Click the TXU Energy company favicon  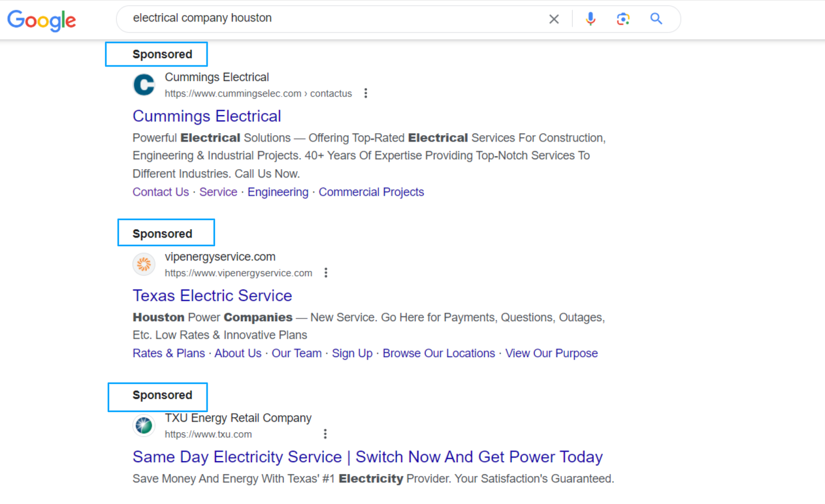144,425
